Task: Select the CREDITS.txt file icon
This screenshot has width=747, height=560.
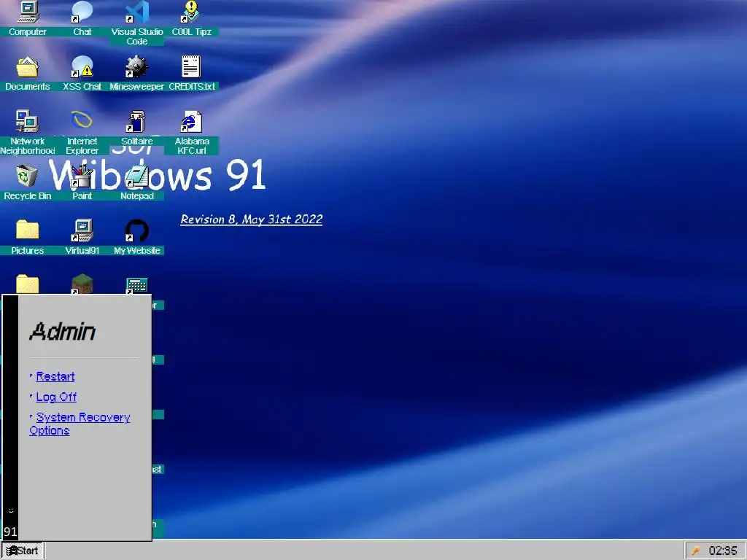Action: (x=192, y=74)
